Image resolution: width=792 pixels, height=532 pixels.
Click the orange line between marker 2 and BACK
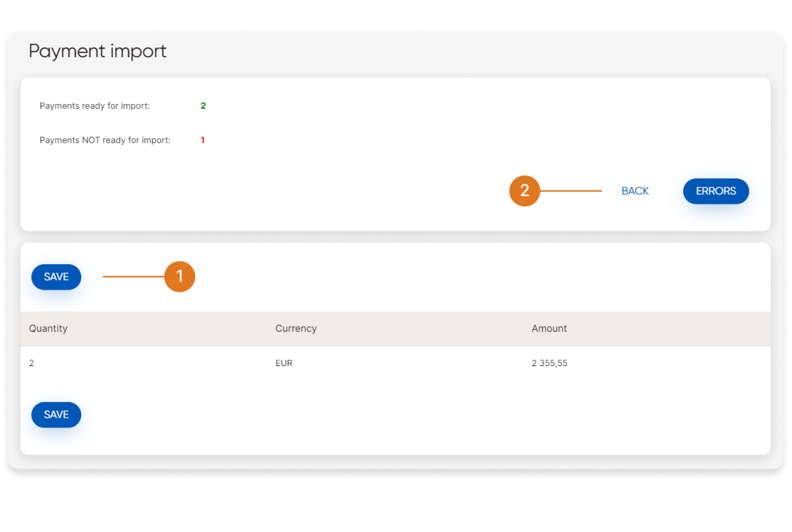point(571,191)
